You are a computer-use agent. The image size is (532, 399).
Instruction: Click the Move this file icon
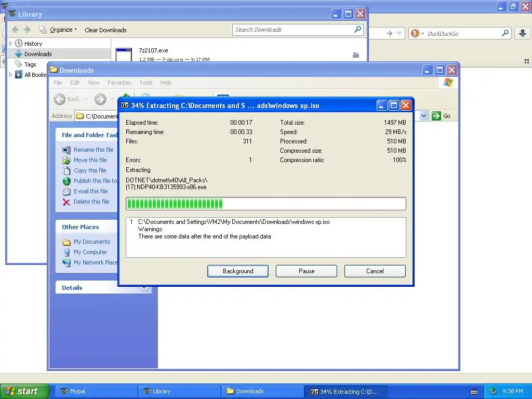[x=66, y=160]
